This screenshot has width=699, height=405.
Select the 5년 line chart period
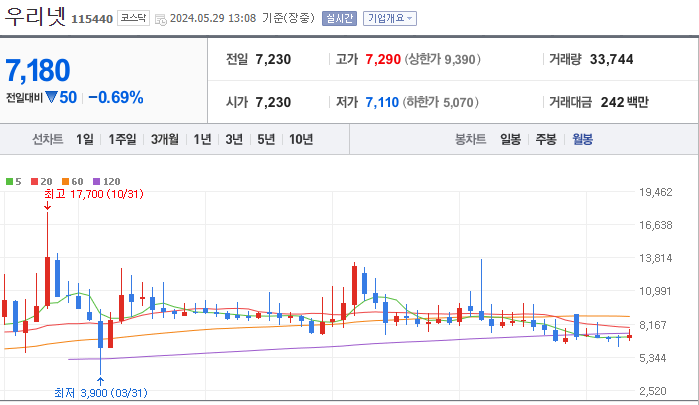point(266,139)
